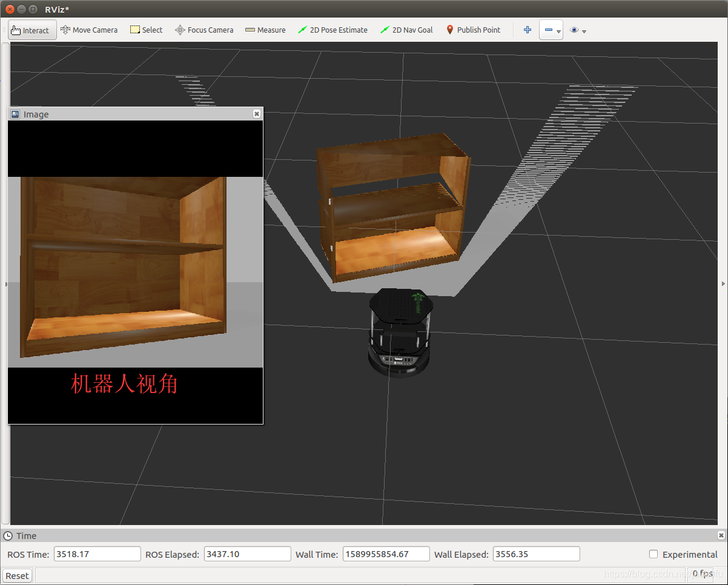This screenshot has width=728, height=585.
Task: Close the Image panel
Action: point(257,114)
